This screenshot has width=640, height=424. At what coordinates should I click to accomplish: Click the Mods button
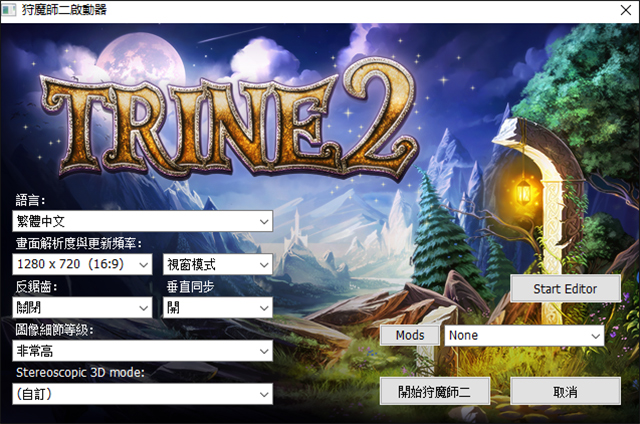click(x=410, y=335)
